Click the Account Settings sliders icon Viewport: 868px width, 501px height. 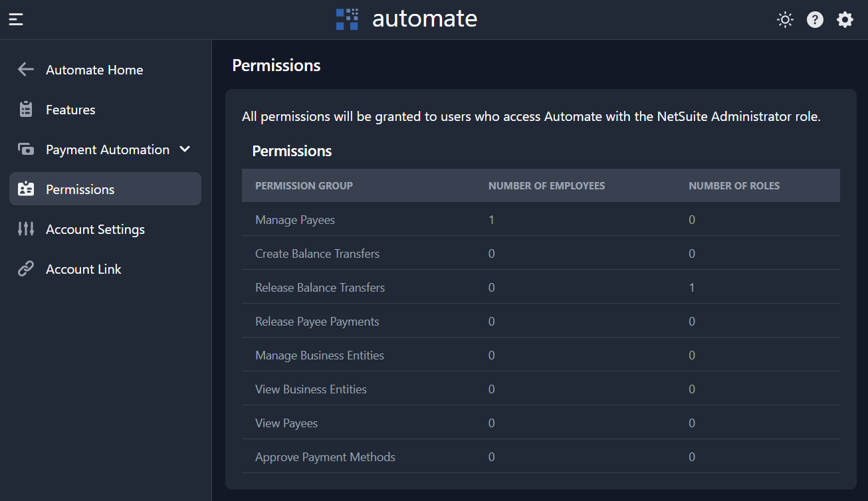point(26,229)
